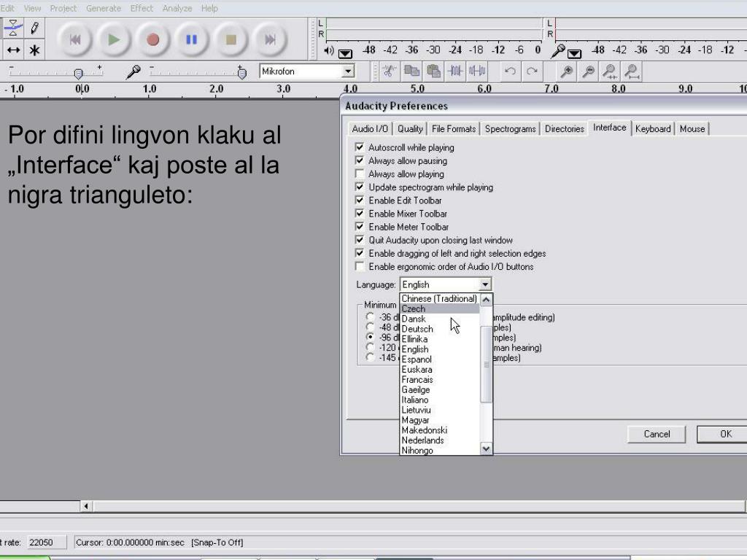
Task: Click Fit selection in window icon
Action: (x=610, y=71)
